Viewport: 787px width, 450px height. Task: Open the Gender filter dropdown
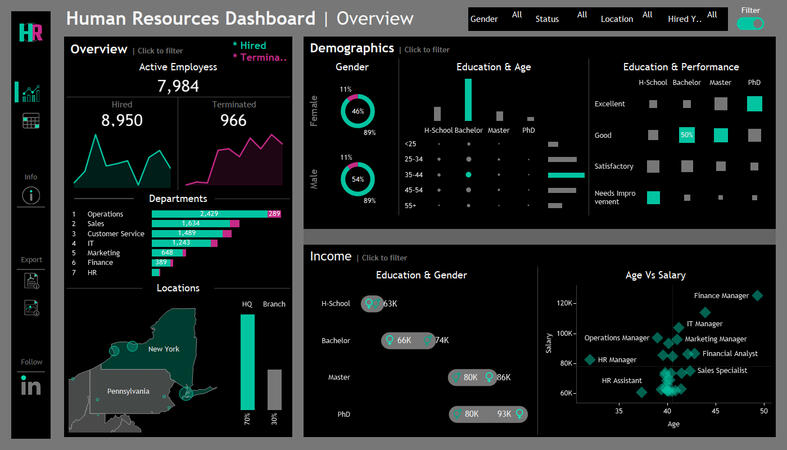point(497,18)
